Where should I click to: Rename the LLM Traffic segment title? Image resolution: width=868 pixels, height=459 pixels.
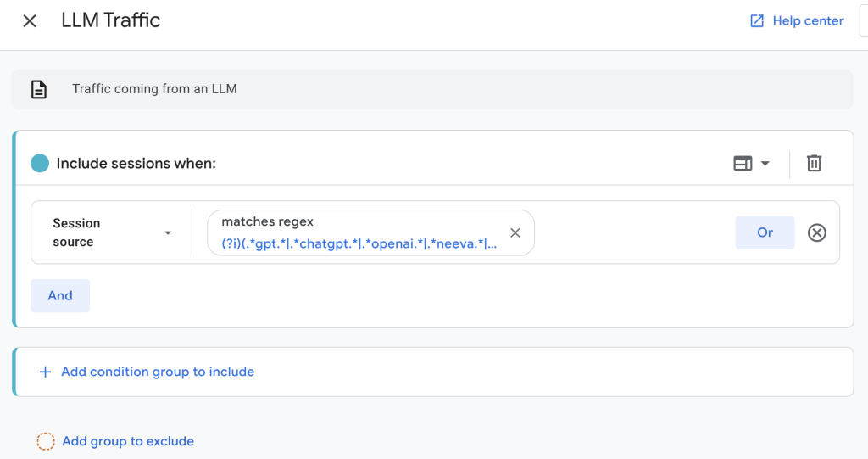(x=111, y=20)
